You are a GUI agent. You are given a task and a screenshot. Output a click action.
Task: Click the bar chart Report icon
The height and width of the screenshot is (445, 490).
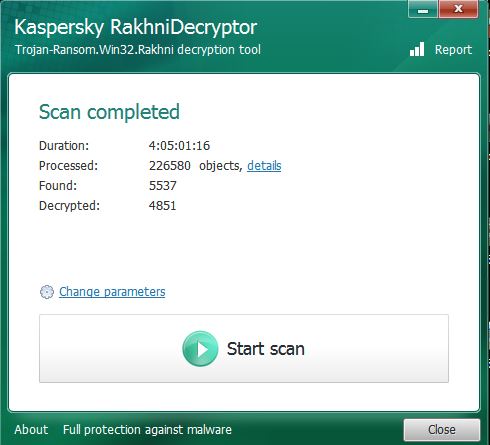tap(417, 49)
